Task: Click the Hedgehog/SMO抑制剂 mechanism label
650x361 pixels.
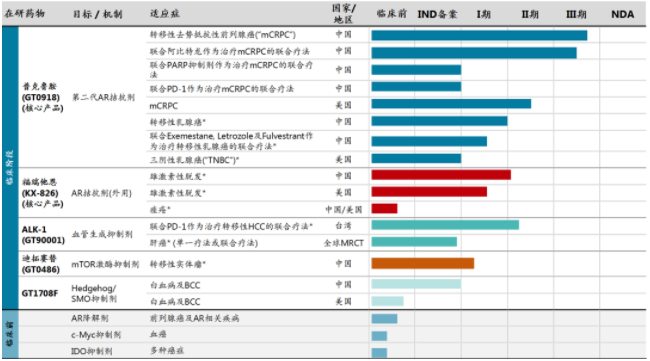Action: point(94,293)
